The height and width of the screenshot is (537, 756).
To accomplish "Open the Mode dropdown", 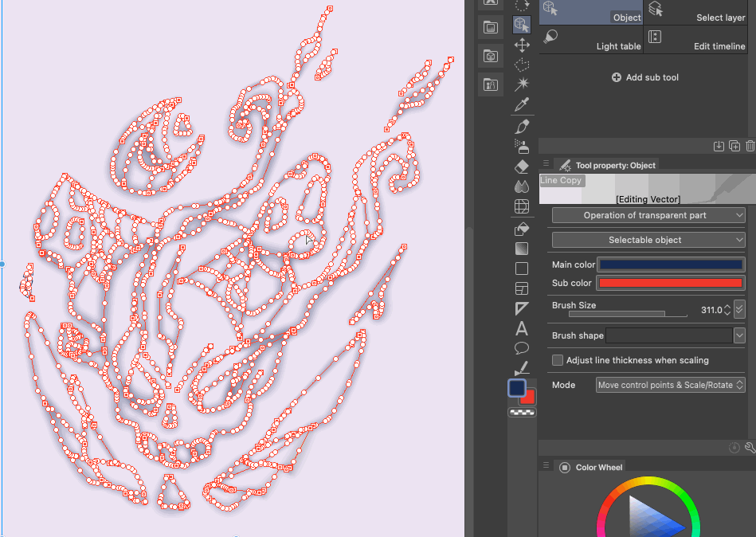I will pyautogui.click(x=671, y=385).
